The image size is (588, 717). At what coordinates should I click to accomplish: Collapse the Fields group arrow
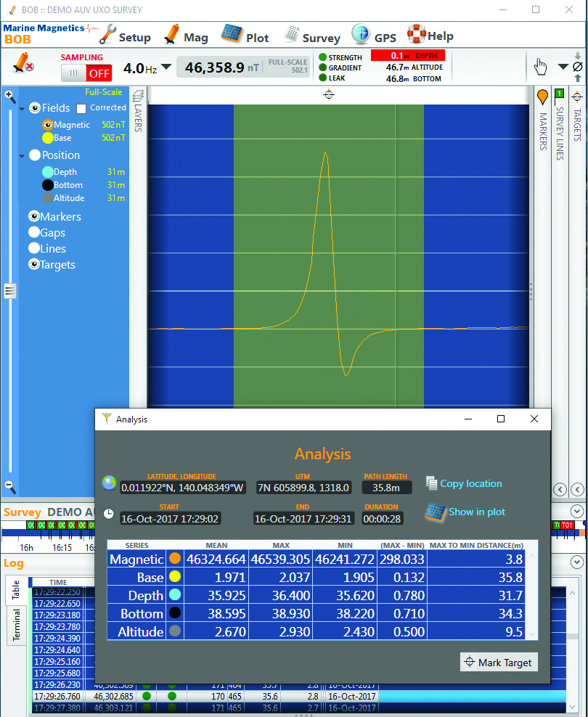[22, 110]
